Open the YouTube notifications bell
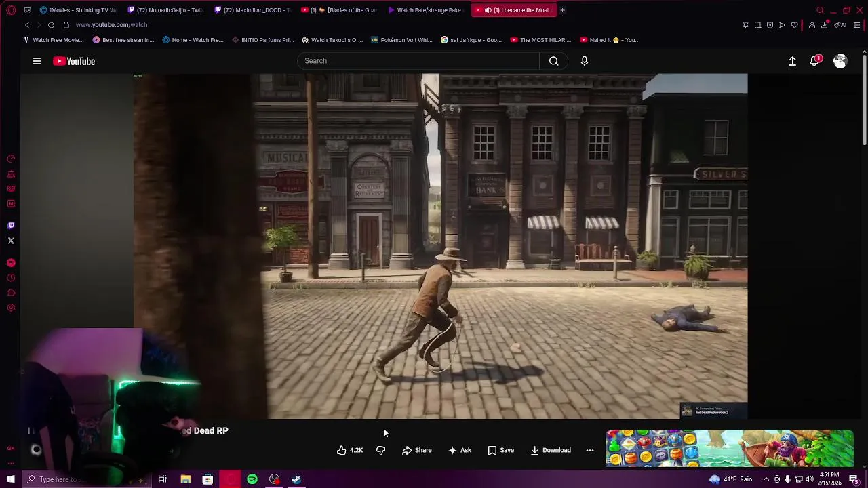This screenshot has height=488, width=868. click(815, 61)
